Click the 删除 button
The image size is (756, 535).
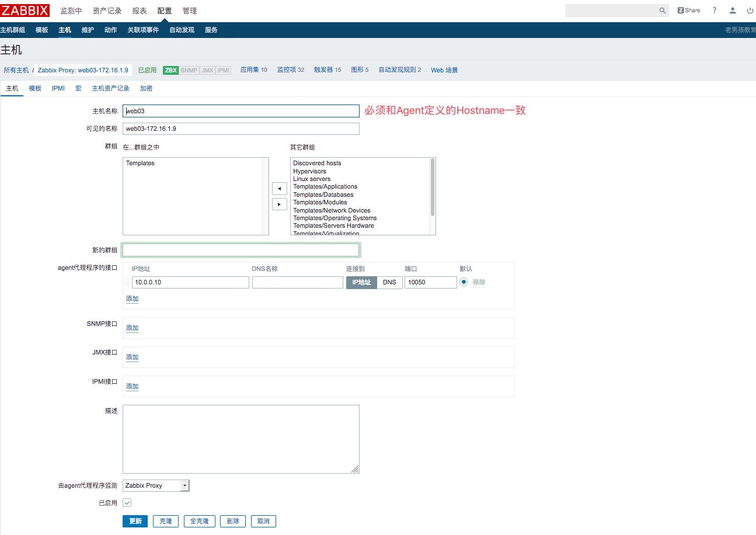coord(233,521)
